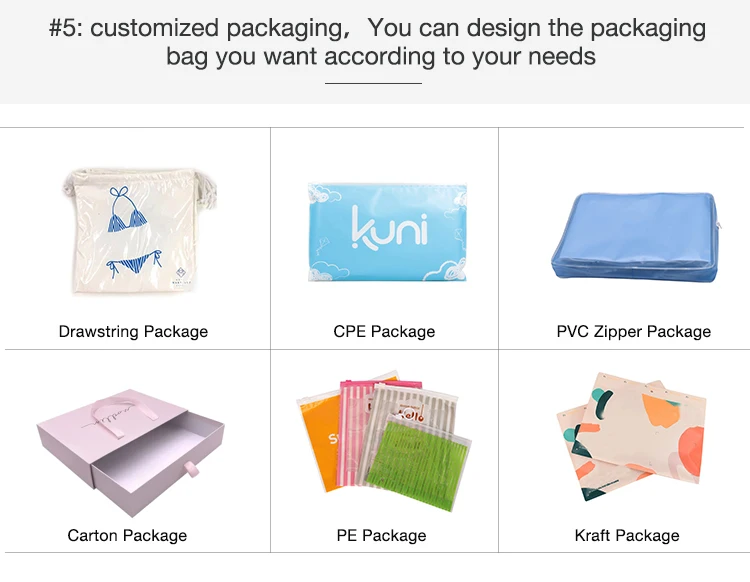
Task: Open the patterned Kraft envelope image
Action: (x=631, y=436)
